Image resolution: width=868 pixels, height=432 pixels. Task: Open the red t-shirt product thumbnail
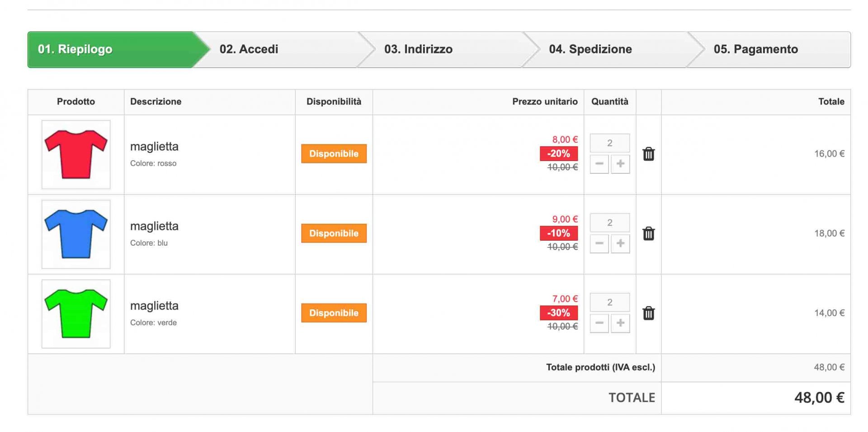click(76, 155)
